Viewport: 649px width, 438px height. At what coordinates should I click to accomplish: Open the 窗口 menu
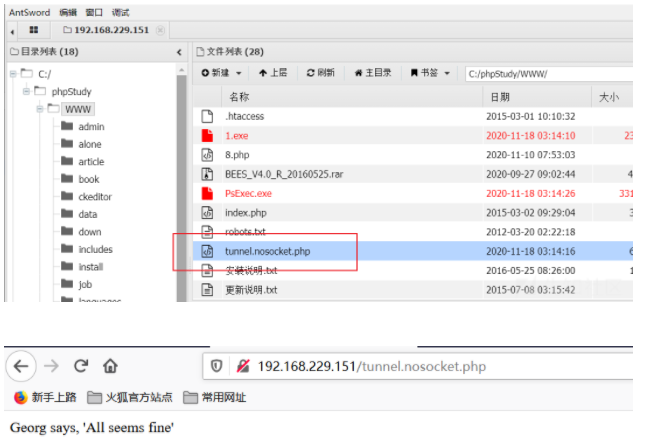pos(94,12)
